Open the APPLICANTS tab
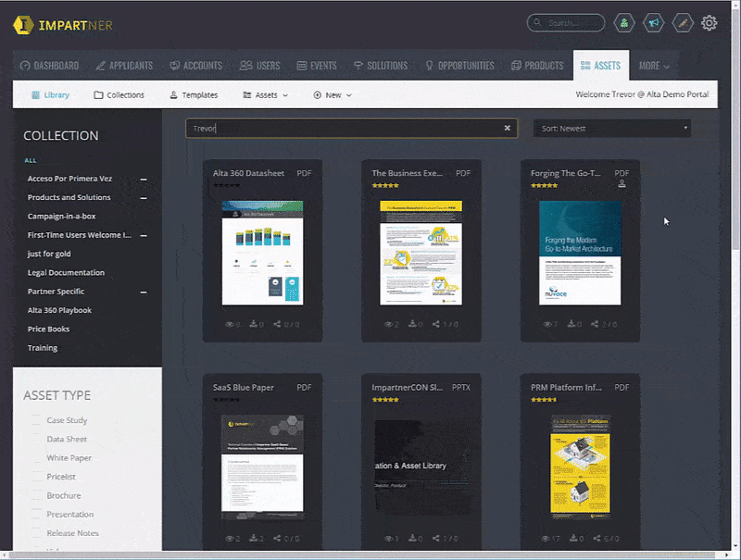 124,66
